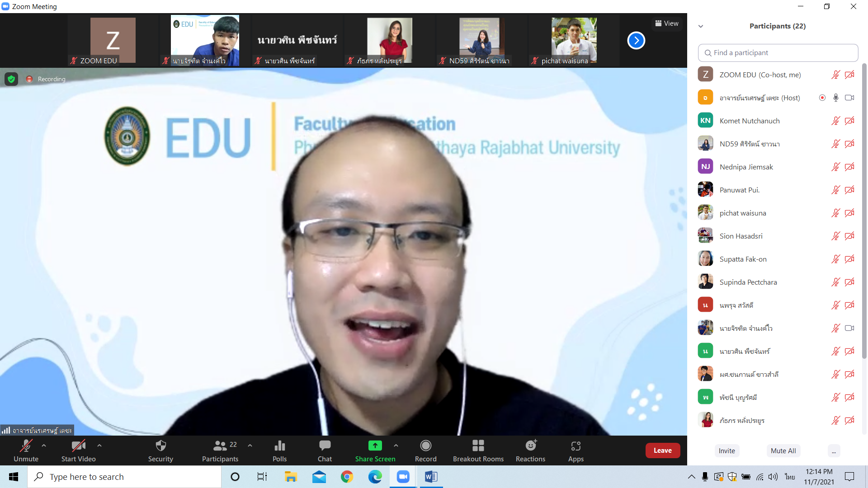Open Task View on taskbar
The width and height of the screenshot is (868, 488).
(262, 477)
